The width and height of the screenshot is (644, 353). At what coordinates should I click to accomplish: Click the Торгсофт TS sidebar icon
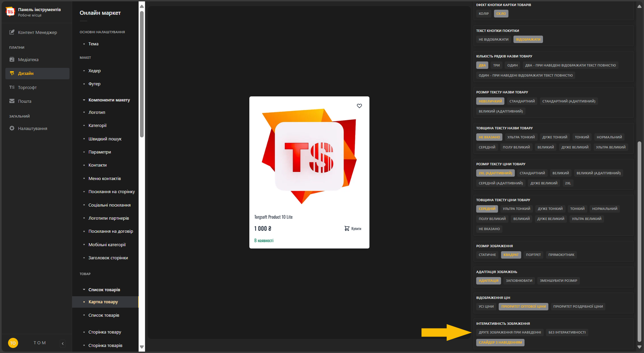pyautogui.click(x=12, y=87)
